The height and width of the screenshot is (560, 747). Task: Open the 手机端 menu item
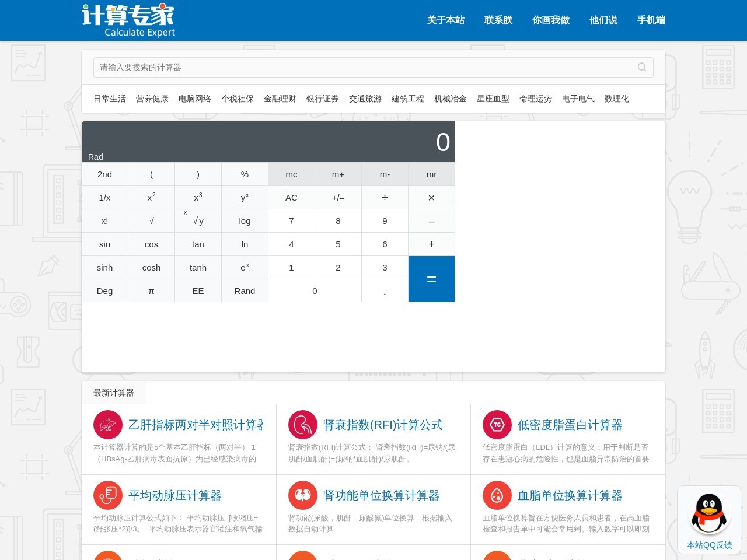651,20
